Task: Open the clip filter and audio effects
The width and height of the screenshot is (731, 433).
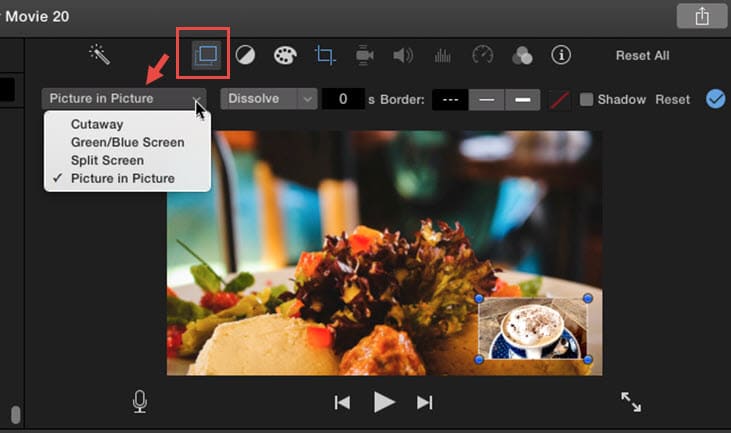Action: 521,55
